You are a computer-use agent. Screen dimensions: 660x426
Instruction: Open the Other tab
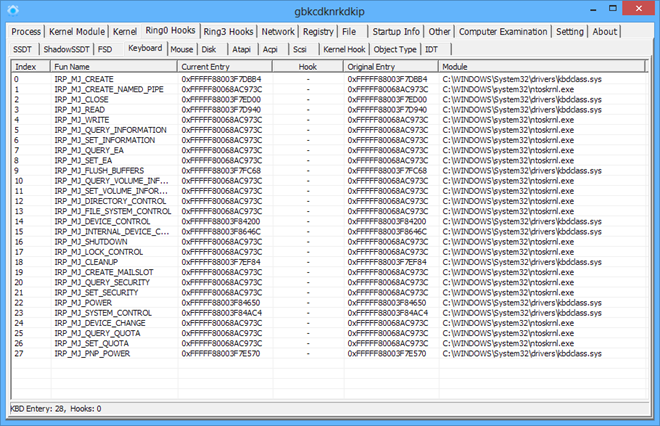pos(439,32)
